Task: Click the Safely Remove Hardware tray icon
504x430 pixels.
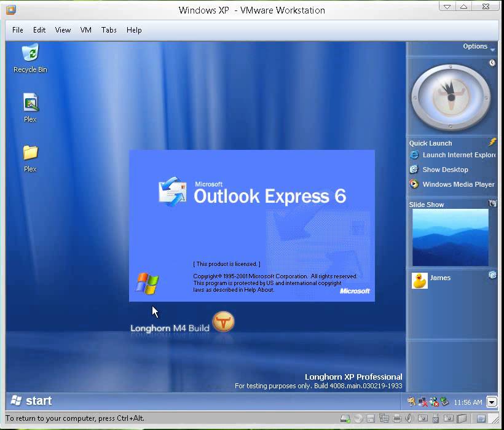Action: point(445,401)
